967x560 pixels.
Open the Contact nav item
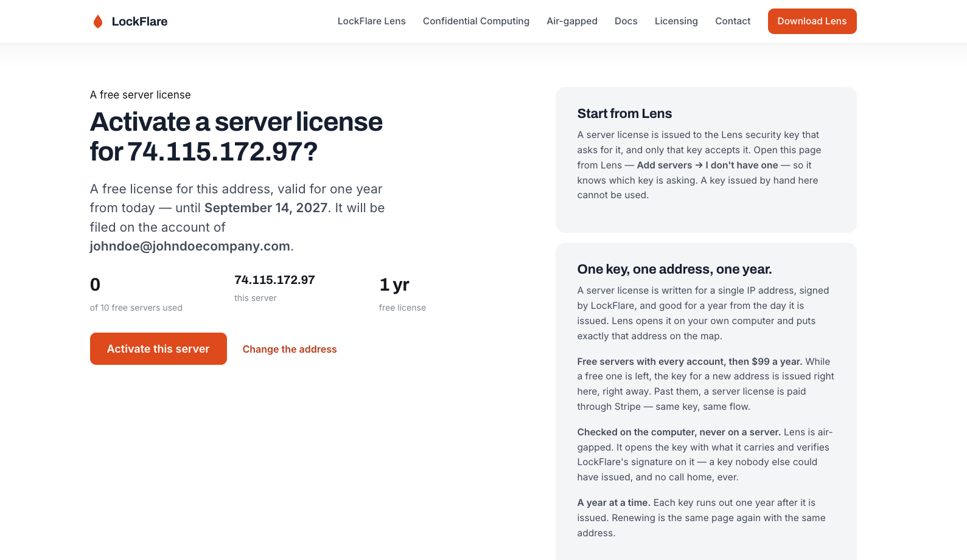[733, 21]
